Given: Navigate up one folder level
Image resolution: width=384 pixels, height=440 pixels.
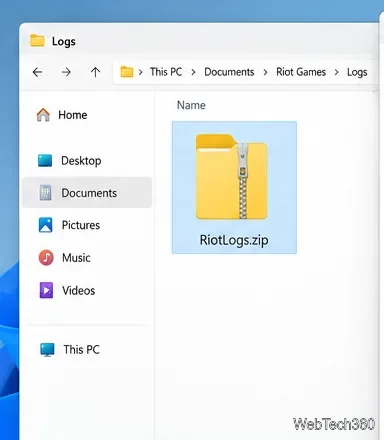Looking at the screenshot, I should pyautogui.click(x=95, y=72).
